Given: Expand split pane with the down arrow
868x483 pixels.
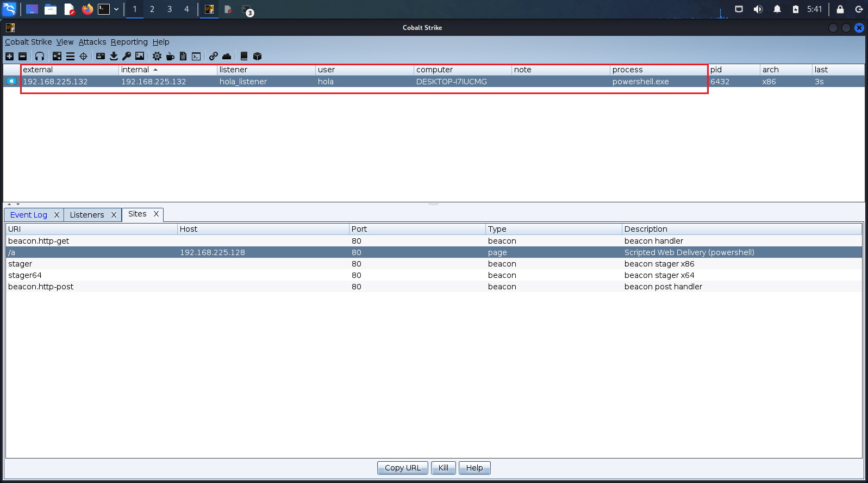Looking at the screenshot, I should pos(18,205).
